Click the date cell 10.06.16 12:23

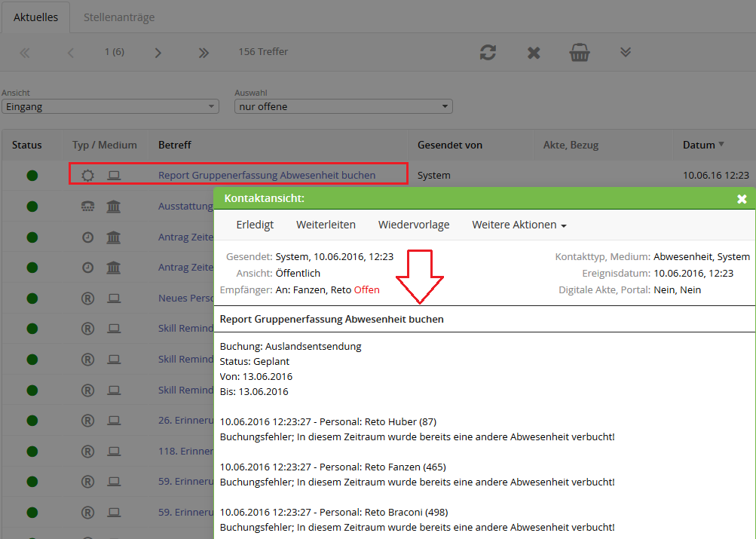click(x=716, y=176)
